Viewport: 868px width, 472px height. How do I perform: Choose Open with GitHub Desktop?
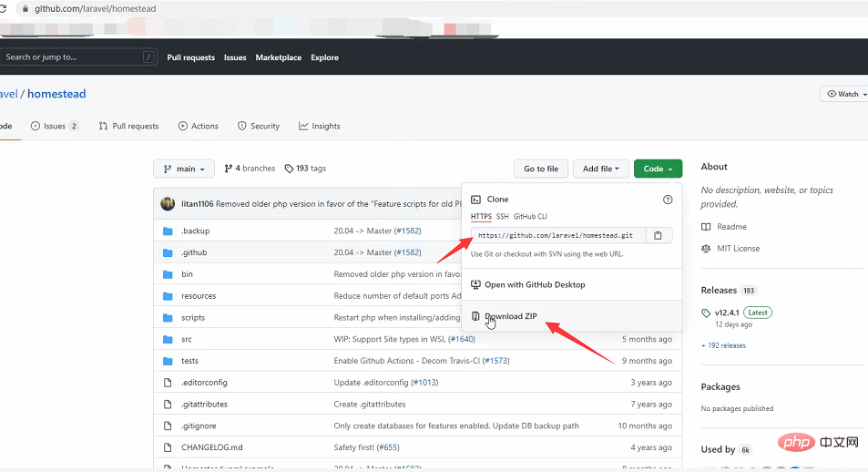pyautogui.click(x=534, y=284)
